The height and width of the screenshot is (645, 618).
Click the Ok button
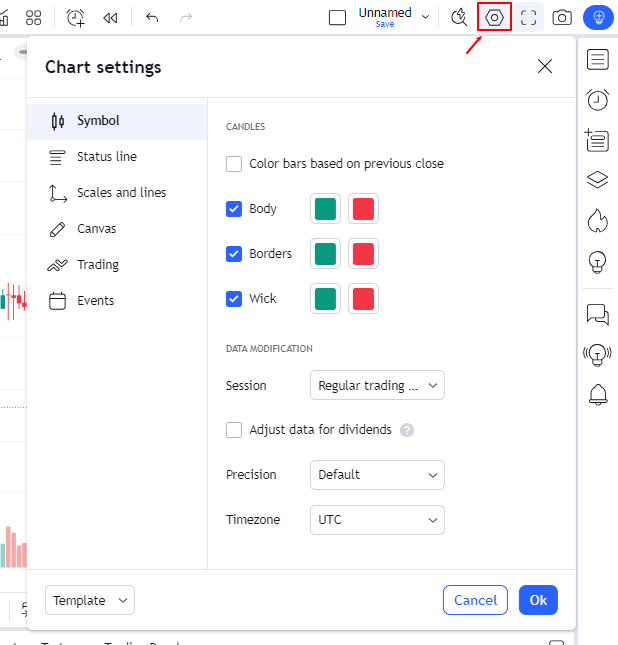[538, 600]
